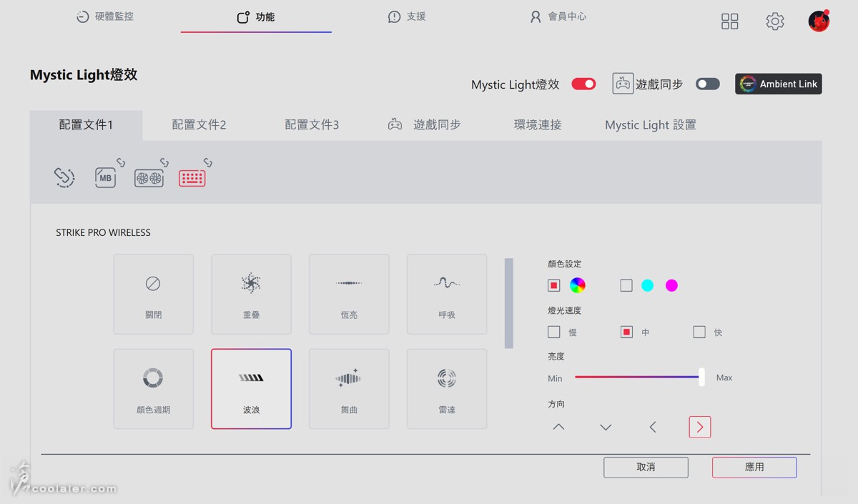Select 慢 slow light speed checkbox
Image resolution: width=858 pixels, height=504 pixels.
point(554,332)
